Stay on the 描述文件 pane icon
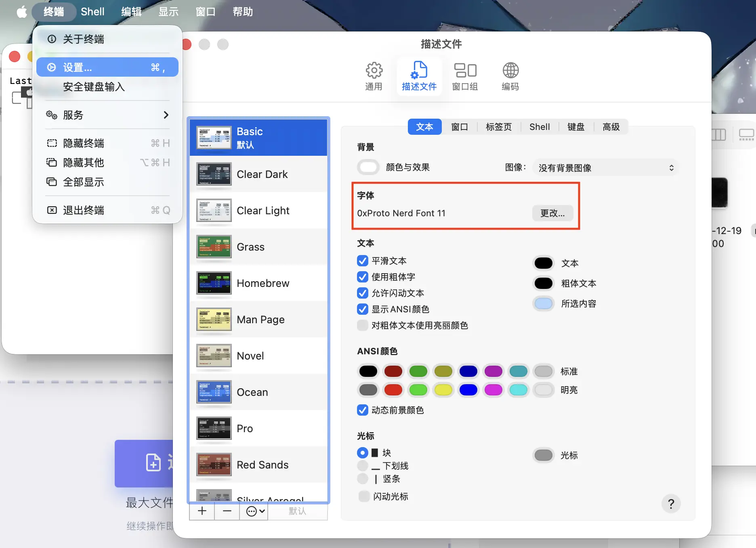Screen dimensions: 756x548 419,76
